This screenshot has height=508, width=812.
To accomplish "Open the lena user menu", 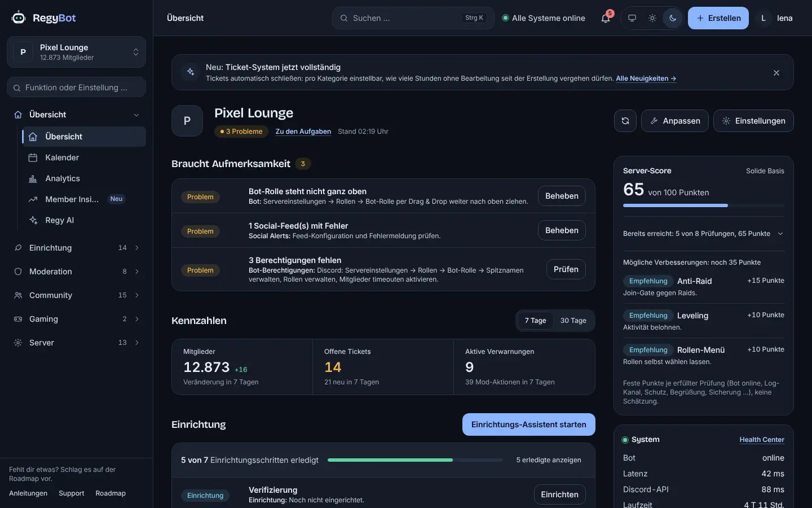I will 775,18.
